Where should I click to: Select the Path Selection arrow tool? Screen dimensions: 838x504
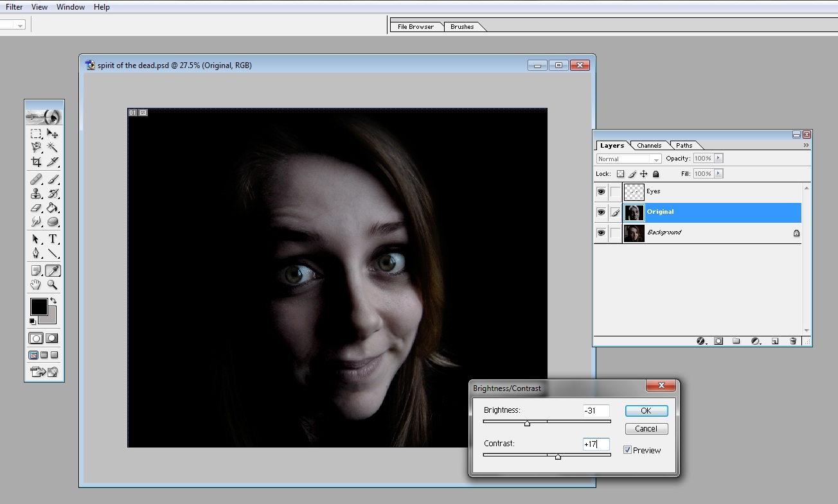pos(36,239)
